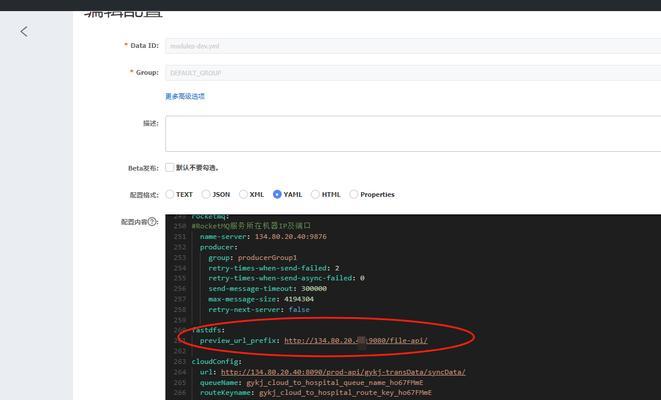This screenshot has height=400, width=661.
Task: Select the HTML format radio button
Action: pos(315,194)
